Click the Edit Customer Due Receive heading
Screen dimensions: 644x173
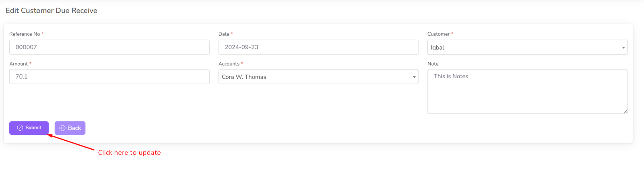(x=52, y=10)
